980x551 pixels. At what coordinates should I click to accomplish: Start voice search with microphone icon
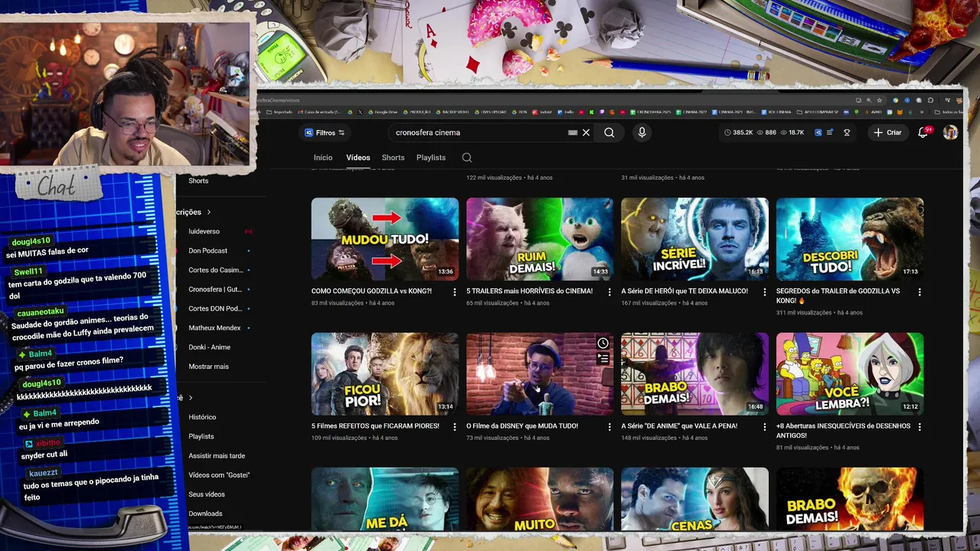(642, 132)
